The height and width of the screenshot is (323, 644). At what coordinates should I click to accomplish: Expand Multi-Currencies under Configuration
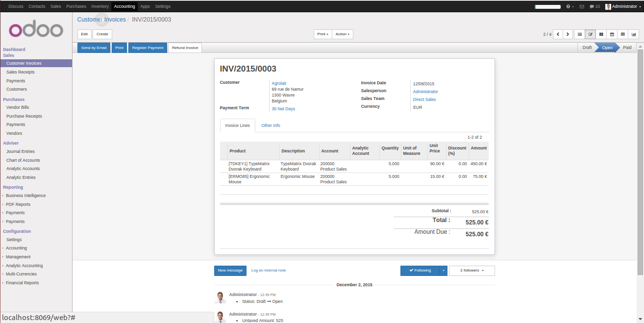(x=21, y=274)
